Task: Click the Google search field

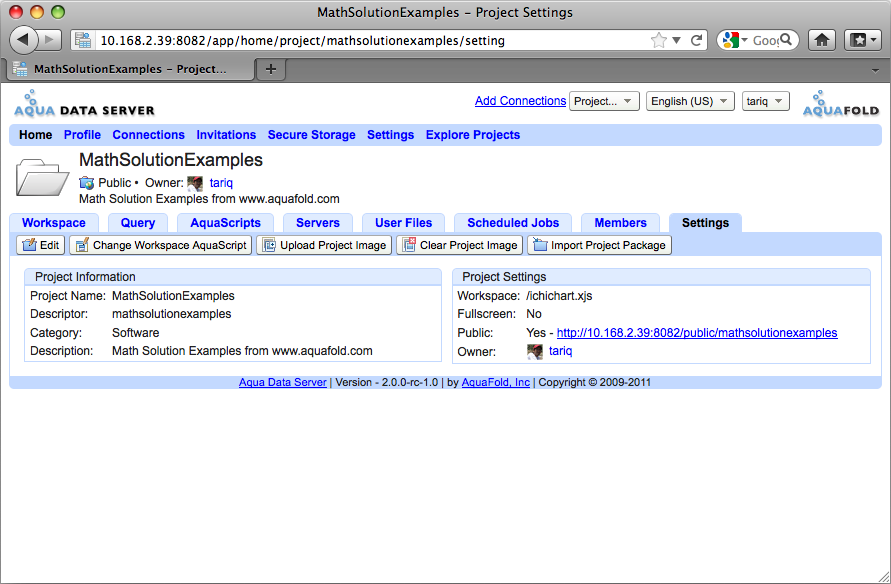Action: coord(765,40)
